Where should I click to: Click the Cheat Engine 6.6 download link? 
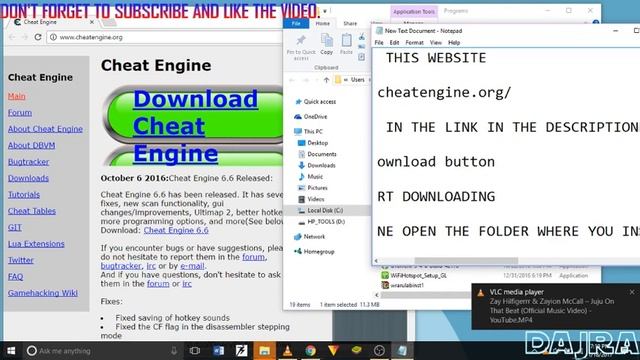click(x=176, y=230)
